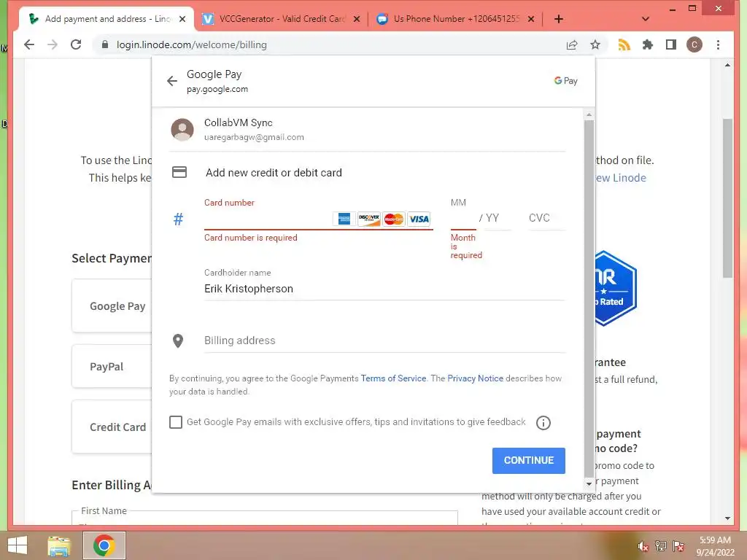Click the American Express card logo
747x560 pixels.
pyautogui.click(x=344, y=219)
